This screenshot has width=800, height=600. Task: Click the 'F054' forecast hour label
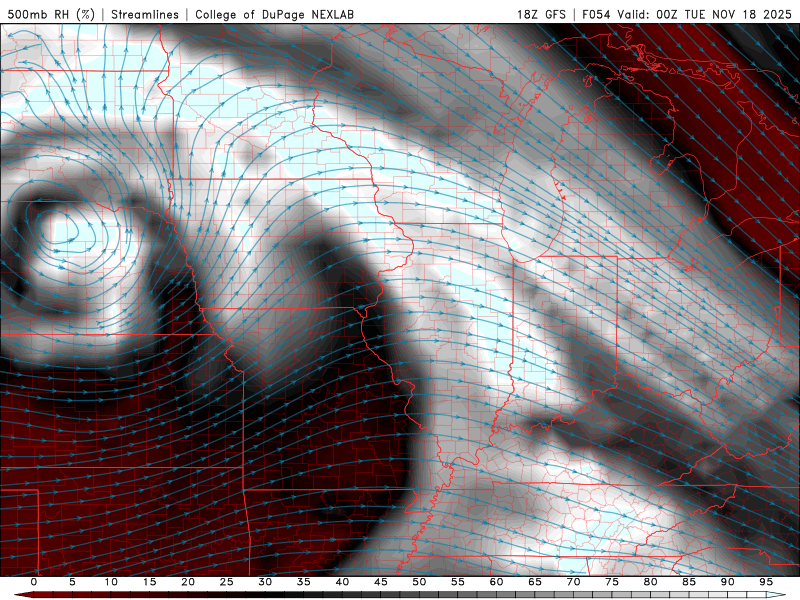pyautogui.click(x=596, y=14)
